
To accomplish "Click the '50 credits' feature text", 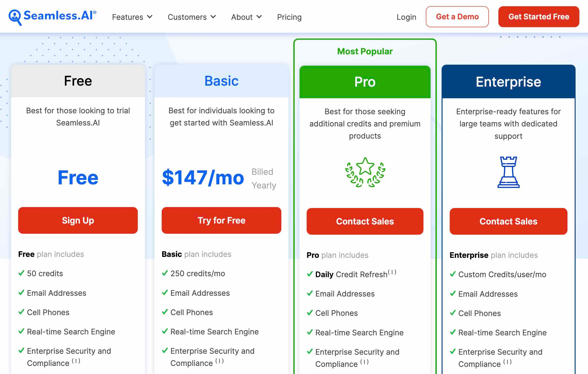I will [45, 273].
